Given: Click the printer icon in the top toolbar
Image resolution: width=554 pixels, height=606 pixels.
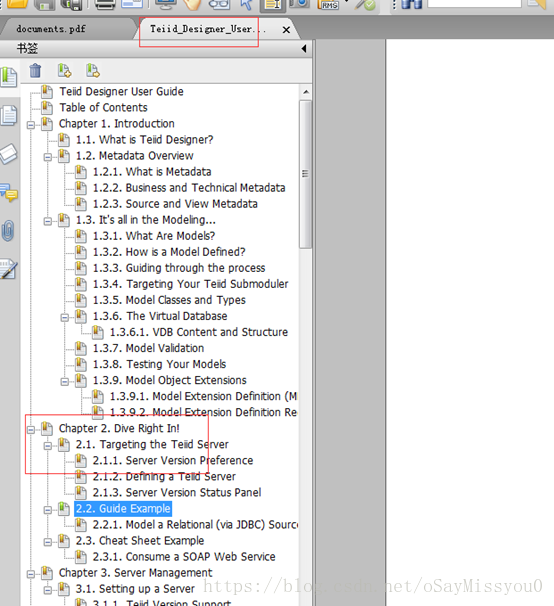Looking at the screenshot, I should 104,4.
